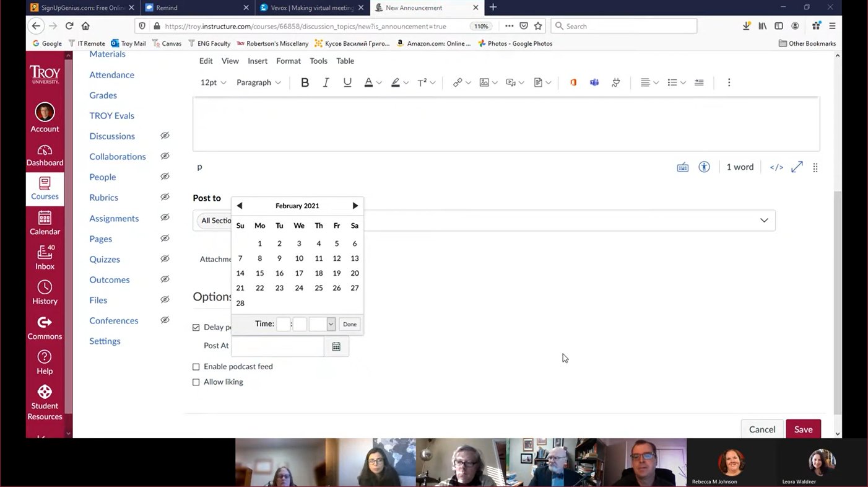Image resolution: width=868 pixels, height=487 pixels.
Task: Check Enable podcast feed checkbox
Action: [196, 367]
